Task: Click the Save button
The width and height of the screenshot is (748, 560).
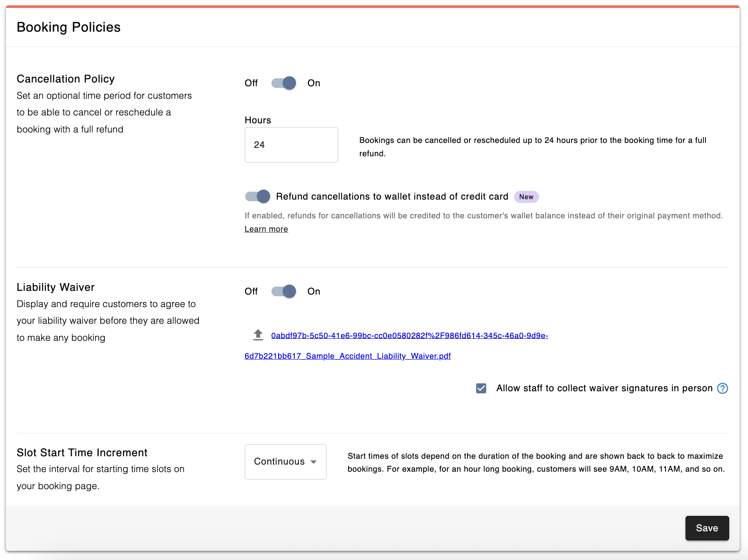Action: pyautogui.click(x=707, y=528)
